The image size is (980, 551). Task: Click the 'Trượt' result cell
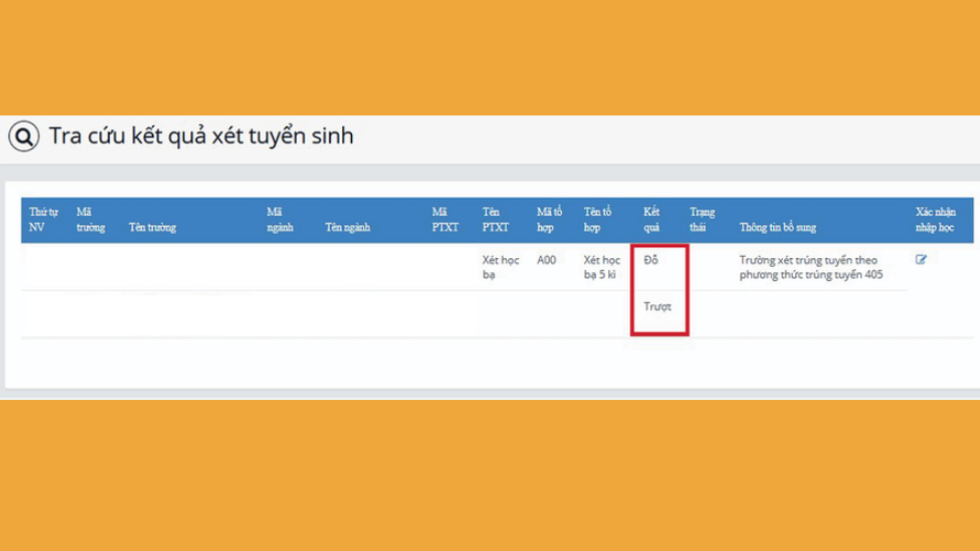657,307
